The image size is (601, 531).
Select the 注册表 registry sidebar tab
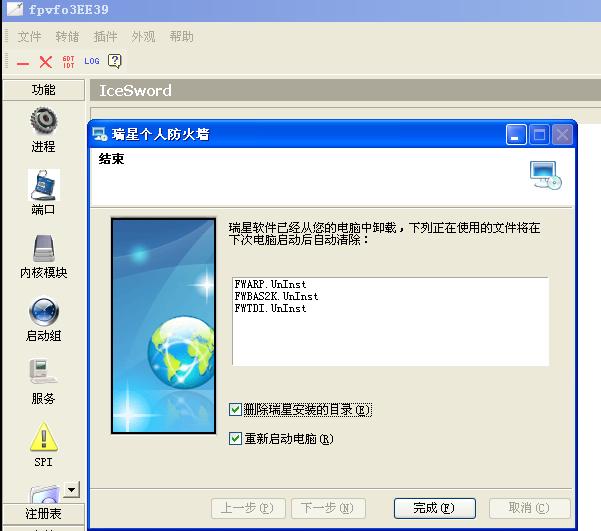43,514
